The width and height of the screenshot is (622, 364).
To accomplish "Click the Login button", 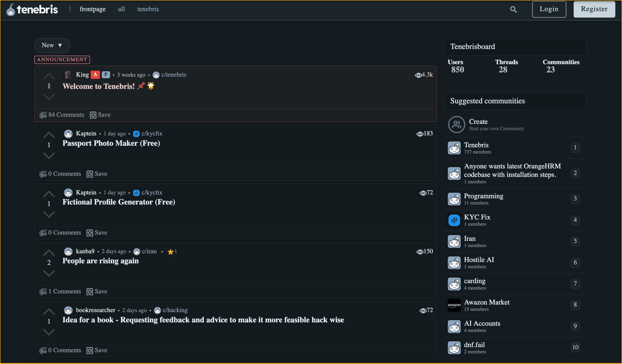I will [x=549, y=9].
